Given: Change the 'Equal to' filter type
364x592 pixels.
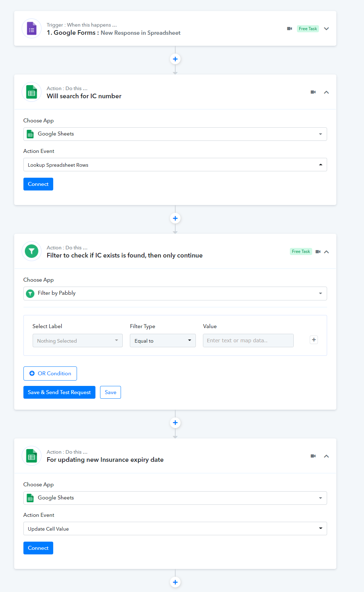Looking at the screenshot, I should (x=162, y=341).
